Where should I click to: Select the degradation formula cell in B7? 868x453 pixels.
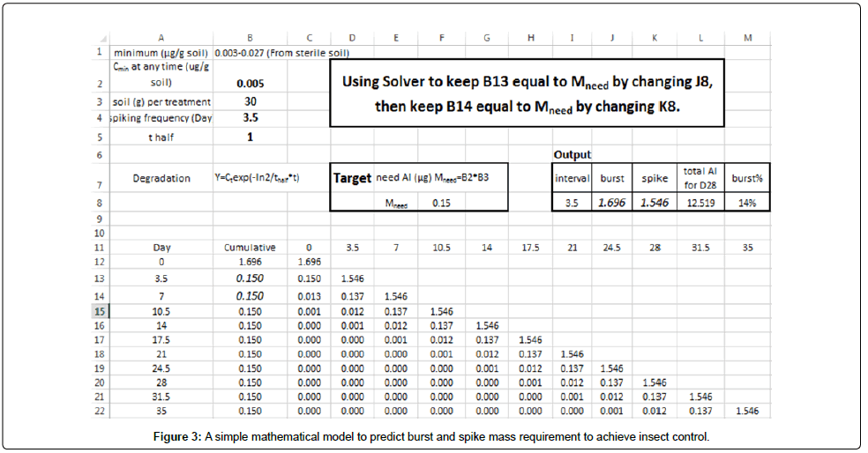coord(251,177)
